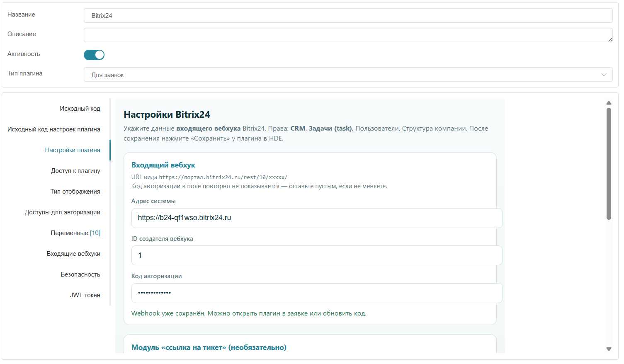Click the ID создателя вебхука field

point(317,255)
